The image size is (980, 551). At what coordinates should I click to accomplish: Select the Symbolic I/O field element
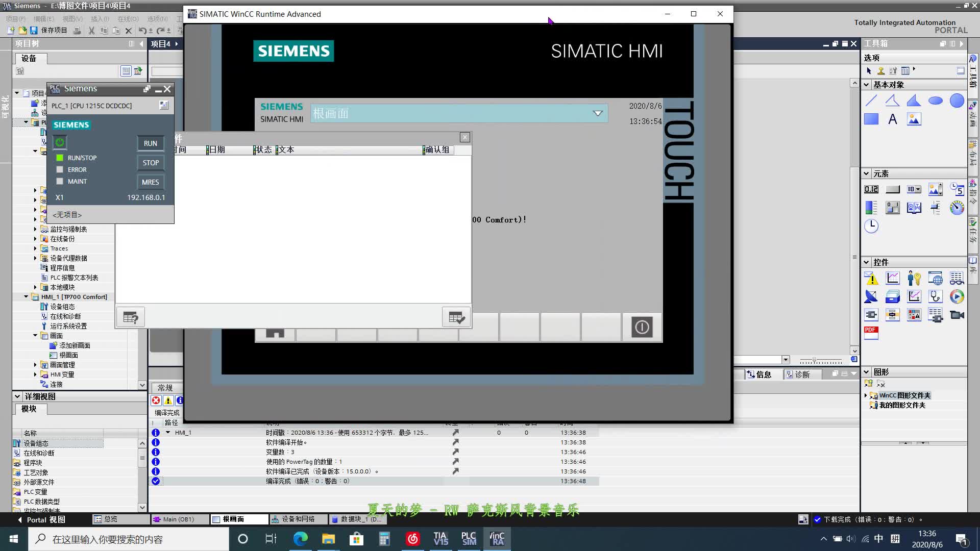tap(914, 189)
